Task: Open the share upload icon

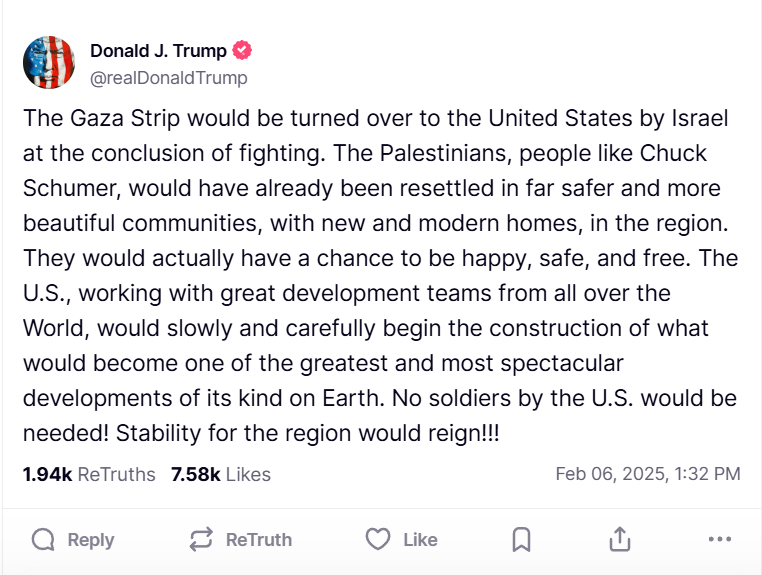Action: [x=620, y=540]
